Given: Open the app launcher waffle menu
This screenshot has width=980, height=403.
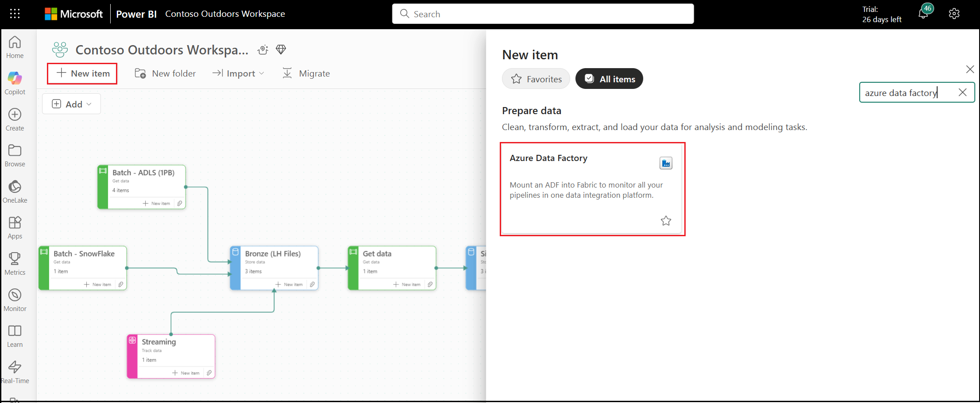Looking at the screenshot, I should click(x=15, y=13).
